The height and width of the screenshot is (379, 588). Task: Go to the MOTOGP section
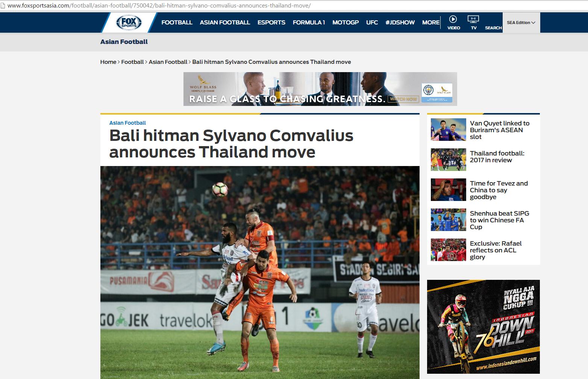(x=346, y=23)
